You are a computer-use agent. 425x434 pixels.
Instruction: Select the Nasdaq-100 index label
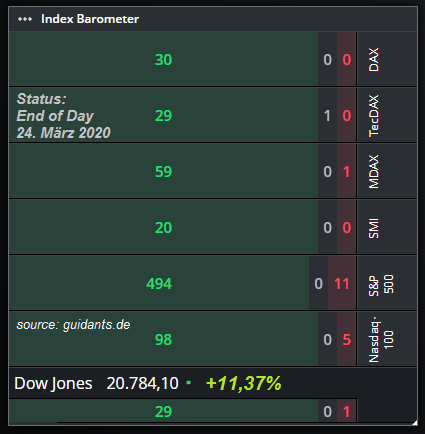pos(381,339)
